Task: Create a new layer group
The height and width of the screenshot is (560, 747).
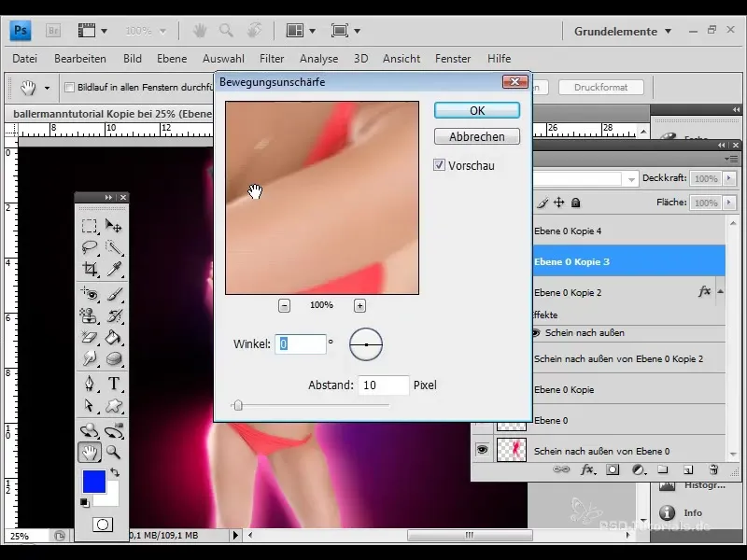Action: [663, 470]
